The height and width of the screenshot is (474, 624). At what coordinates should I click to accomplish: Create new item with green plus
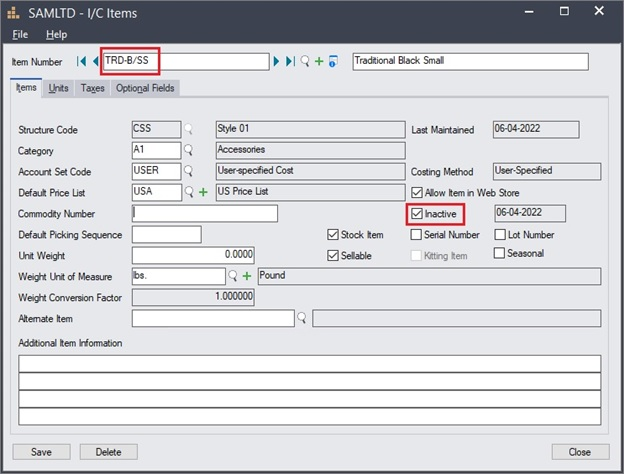pos(319,61)
